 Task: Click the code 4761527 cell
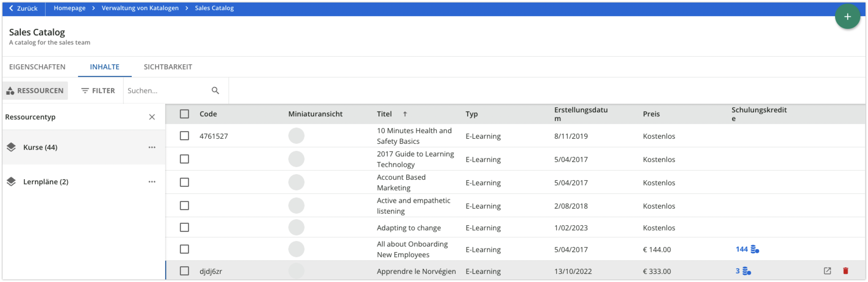[214, 136]
